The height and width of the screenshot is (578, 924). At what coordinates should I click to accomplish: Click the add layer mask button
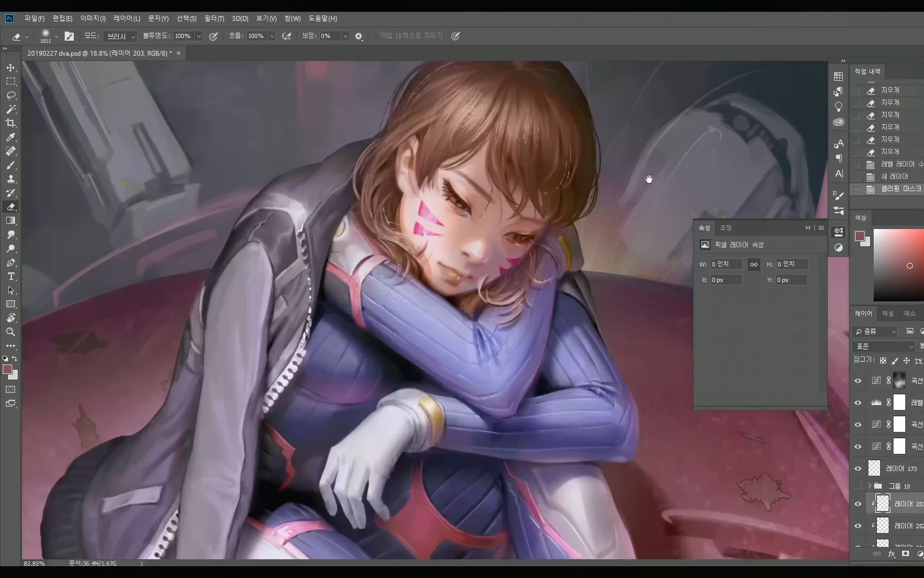tap(905, 554)
